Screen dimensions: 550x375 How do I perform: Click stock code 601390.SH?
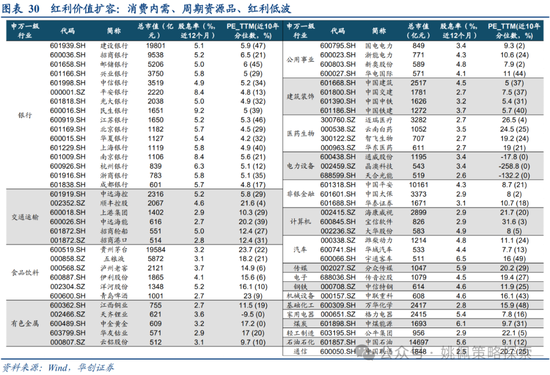[338, 101]
